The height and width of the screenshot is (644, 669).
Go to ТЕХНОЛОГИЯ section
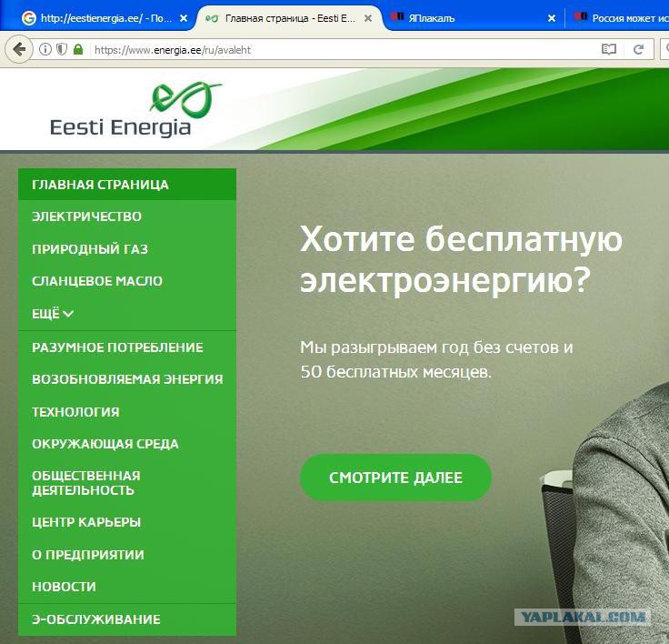click(x=127, y=412)
